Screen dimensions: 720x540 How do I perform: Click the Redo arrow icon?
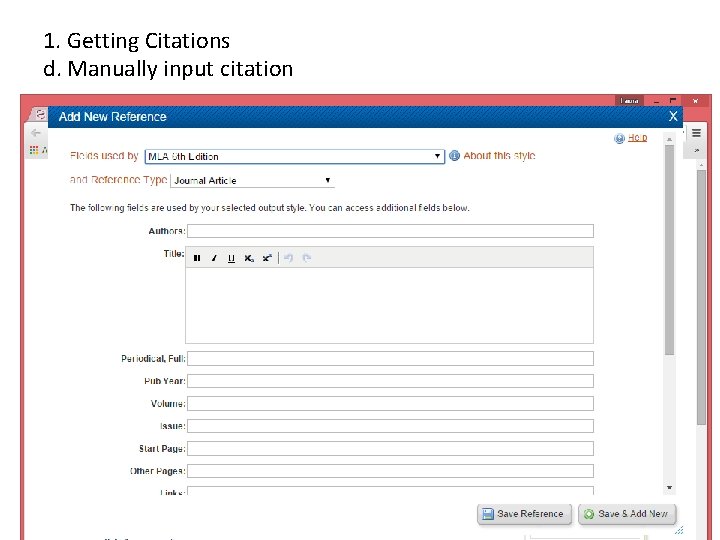(307, 258)
